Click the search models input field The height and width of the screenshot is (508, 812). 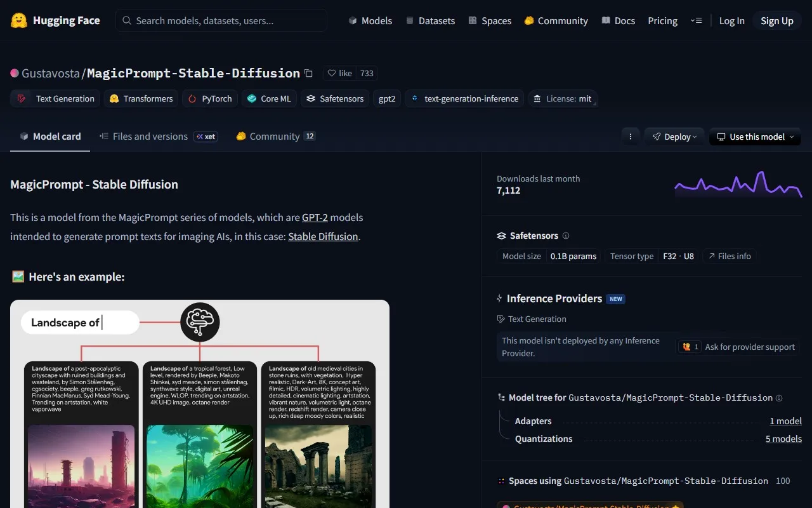[221, 20]
